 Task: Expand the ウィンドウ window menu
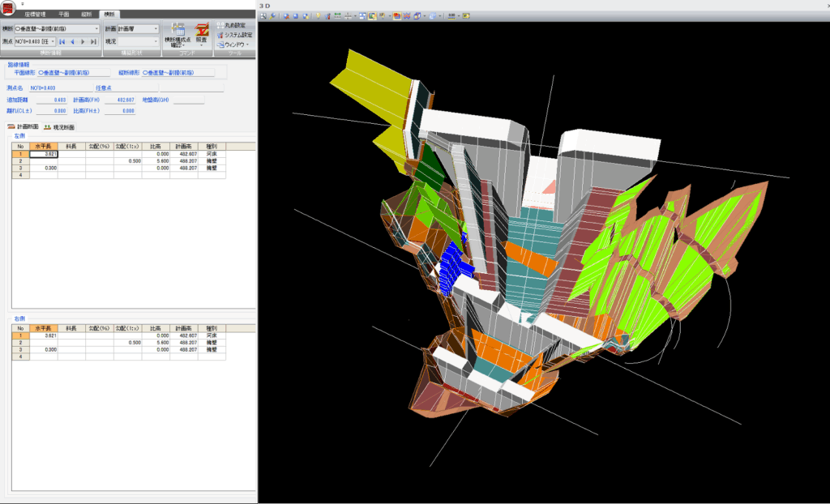[234, 45]
